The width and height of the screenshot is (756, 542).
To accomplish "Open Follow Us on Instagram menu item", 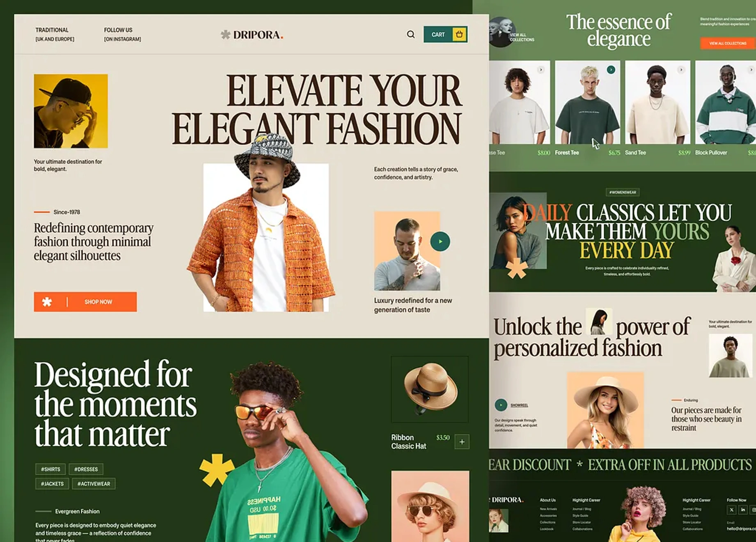I will point(122,34).
